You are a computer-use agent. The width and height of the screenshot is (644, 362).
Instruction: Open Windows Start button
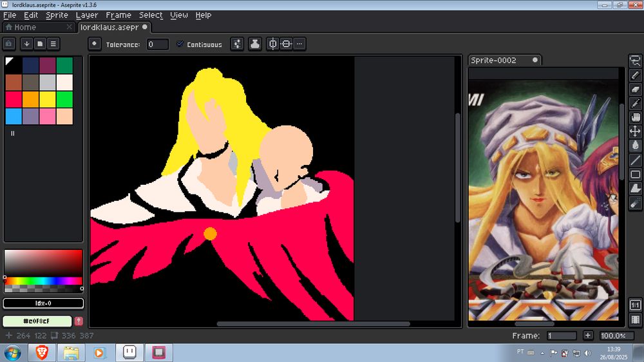point(12,353)
